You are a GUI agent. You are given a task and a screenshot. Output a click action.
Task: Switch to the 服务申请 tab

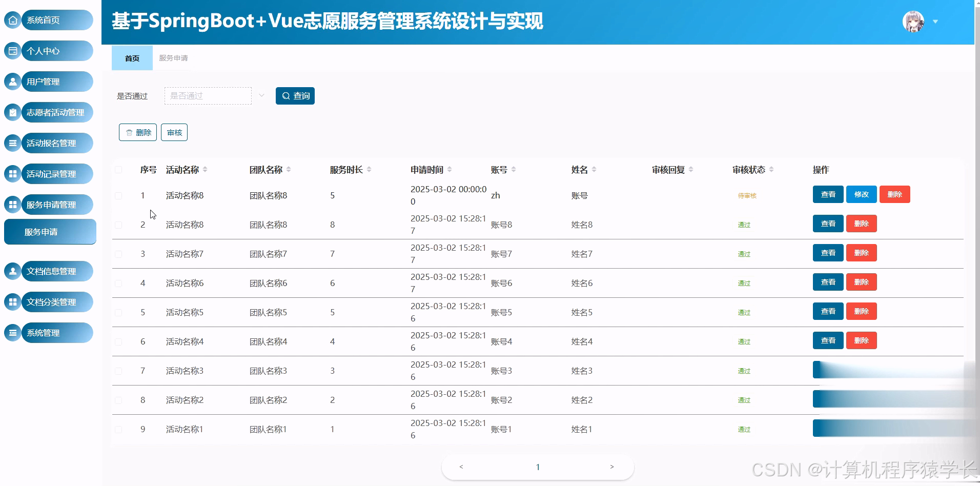pyautogui.click(x=173, y=58)
